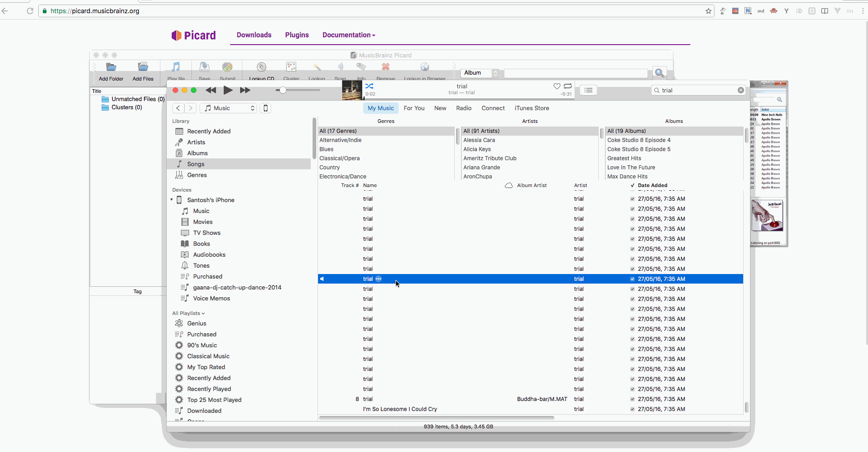Switch to the Connect tab
The width and height of the screenshot is (868, 452).
coord(493,108)
